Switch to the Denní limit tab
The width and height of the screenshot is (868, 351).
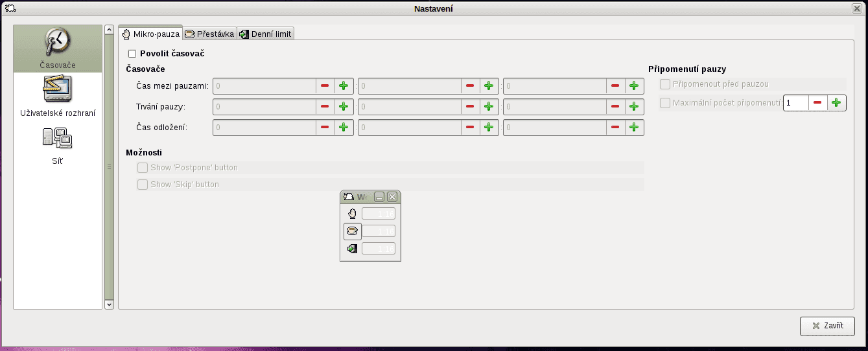266,34
